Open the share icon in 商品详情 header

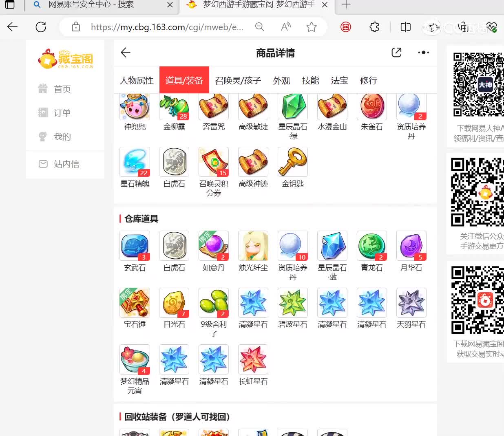[396, 52]
